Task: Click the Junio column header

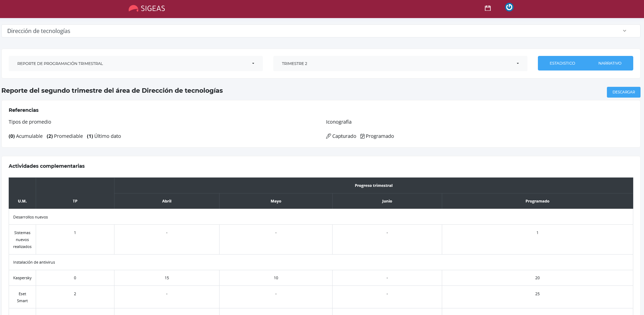Action: pos(387,201)
